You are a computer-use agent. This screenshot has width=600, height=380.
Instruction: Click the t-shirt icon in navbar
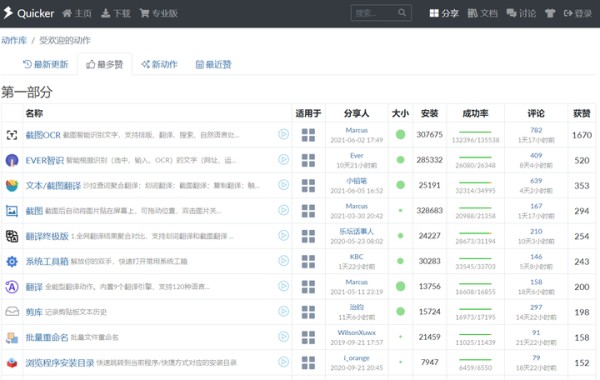[x=550, y=13]
